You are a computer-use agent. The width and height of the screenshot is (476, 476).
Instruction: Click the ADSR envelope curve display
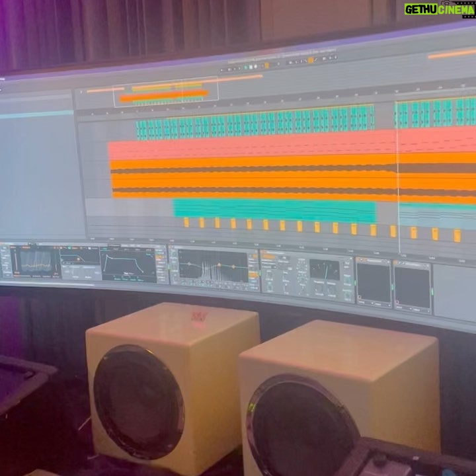coord(128,264)
